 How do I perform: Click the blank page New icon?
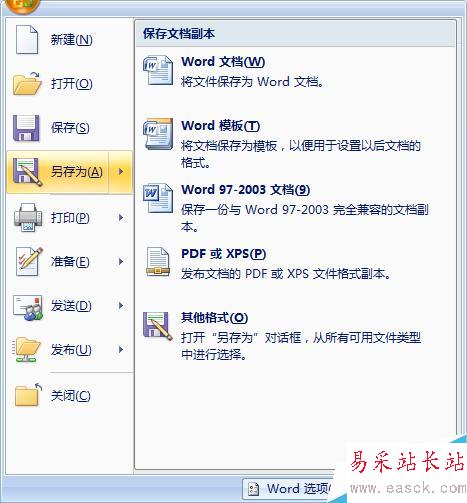27,39
